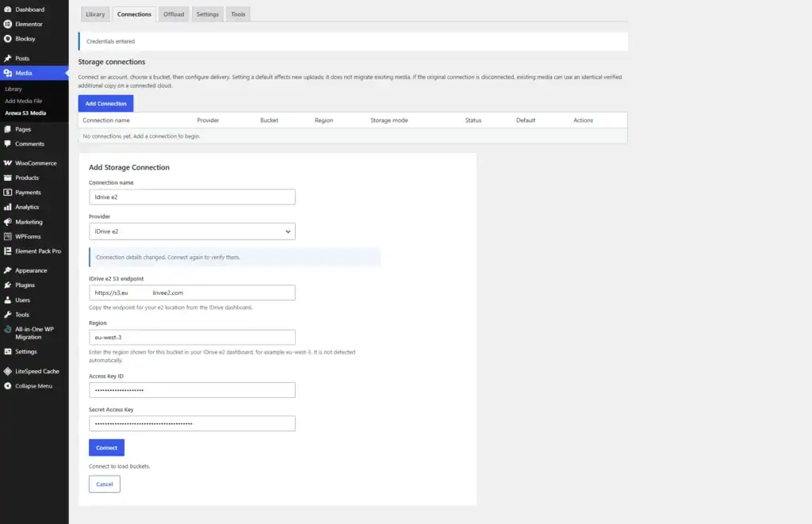
Task: Open the Provider dropdown showing IDrive e2
Action: (192, 231)
